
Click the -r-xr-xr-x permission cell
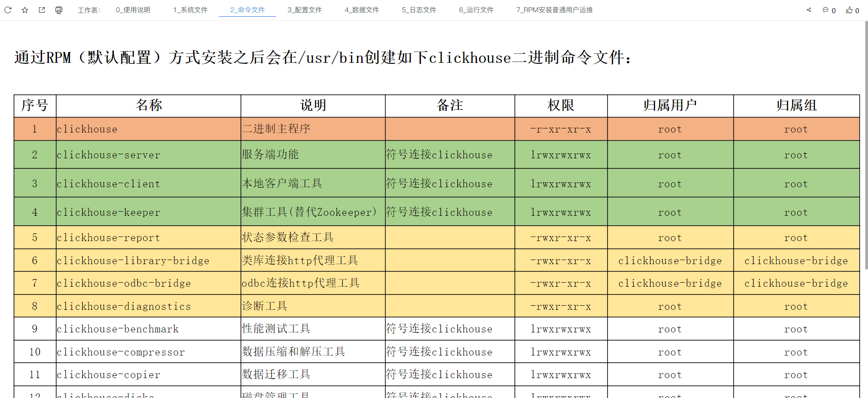[561, 129]
